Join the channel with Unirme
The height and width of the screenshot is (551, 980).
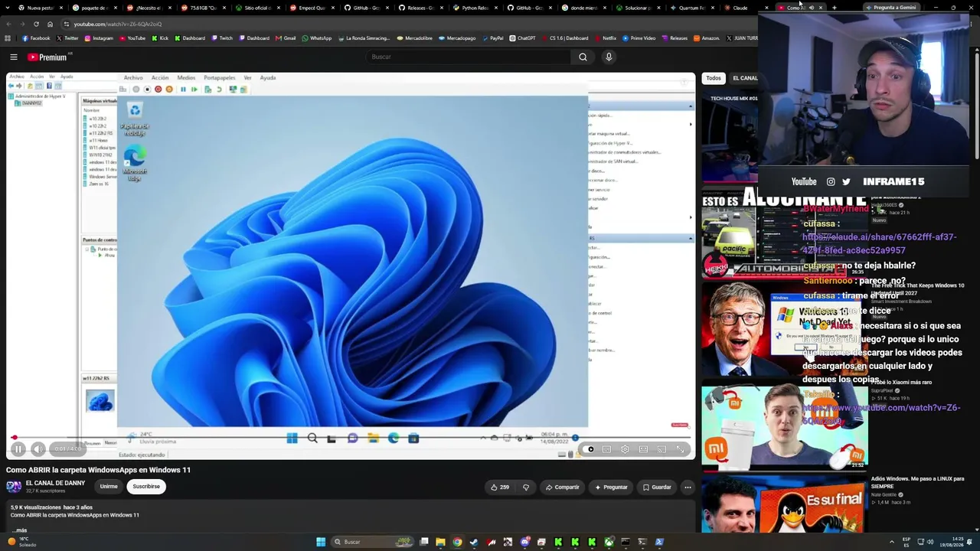(109, 487)
